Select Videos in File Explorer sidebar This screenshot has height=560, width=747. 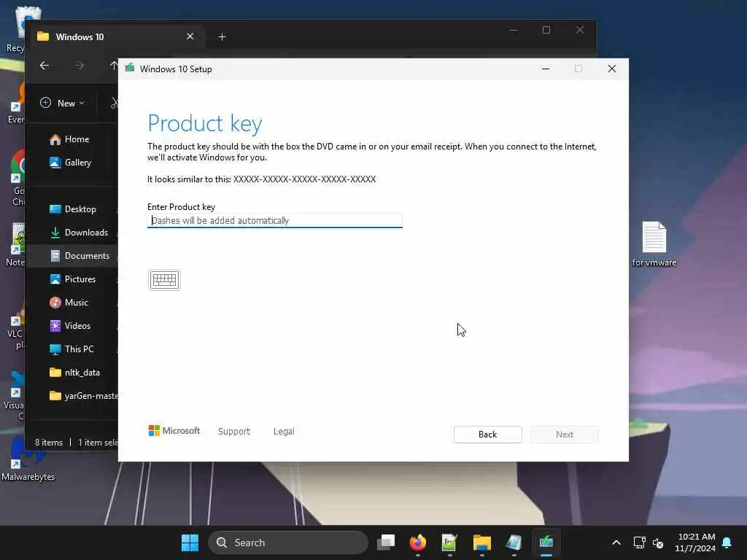pyautogui.click(x=70, y=326)
